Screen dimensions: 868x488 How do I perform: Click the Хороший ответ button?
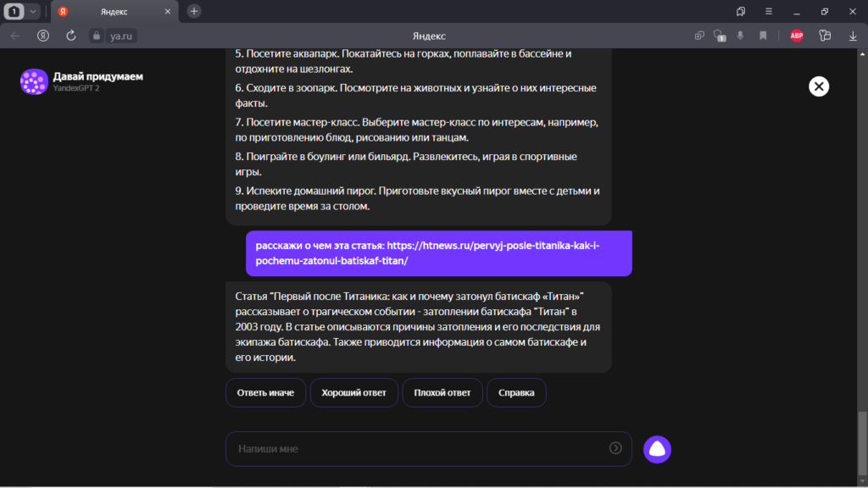click(x=354, y=393)
